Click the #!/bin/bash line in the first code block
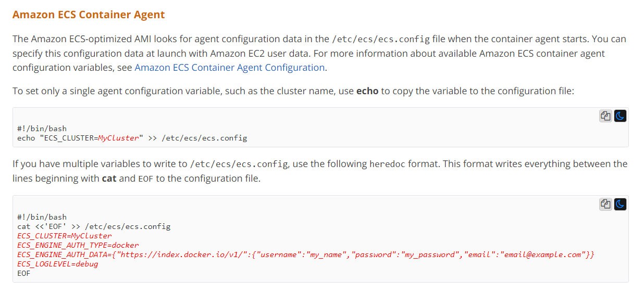Viewport: 644px width, 293px height. 42,129
